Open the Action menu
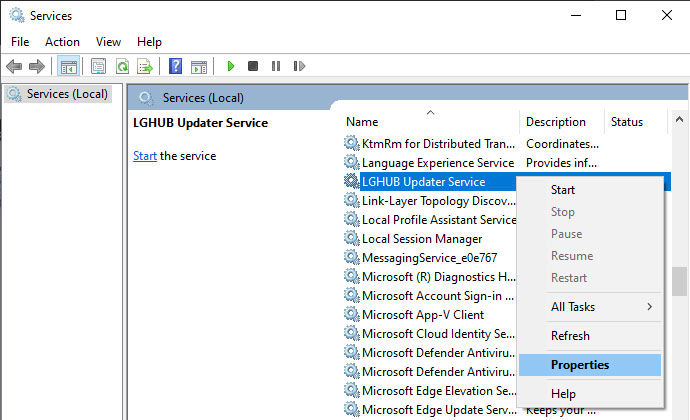The width and height of the screenshot is (690, 420). tap(62, 42)
